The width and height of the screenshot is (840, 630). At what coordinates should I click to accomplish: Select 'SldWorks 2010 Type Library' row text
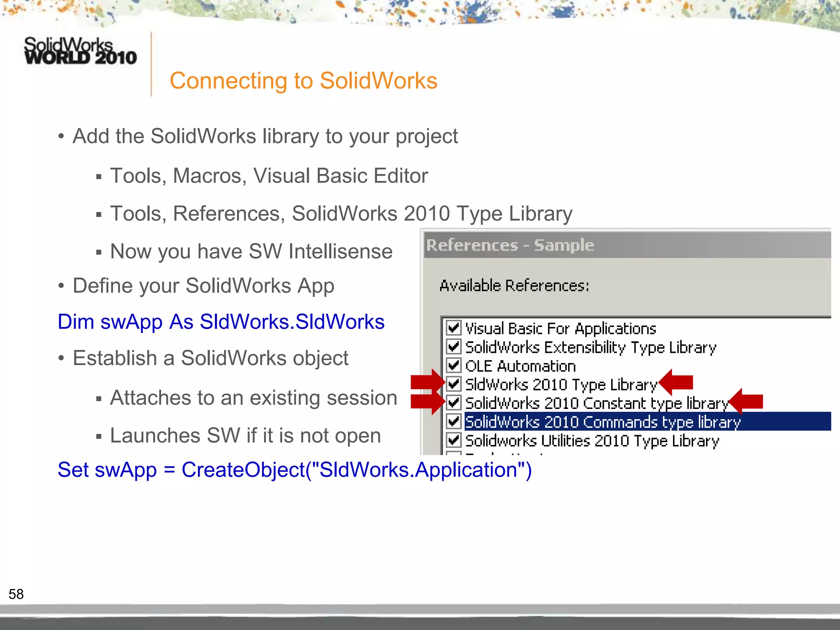(561, 385)
